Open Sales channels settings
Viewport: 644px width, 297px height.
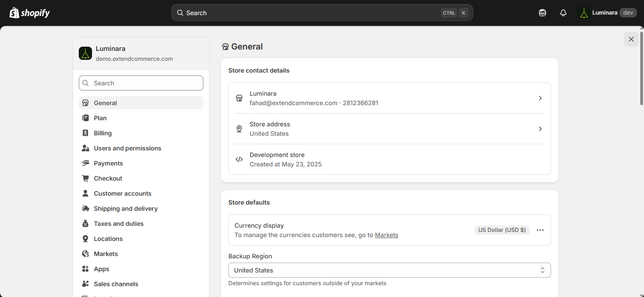point(141,284)
